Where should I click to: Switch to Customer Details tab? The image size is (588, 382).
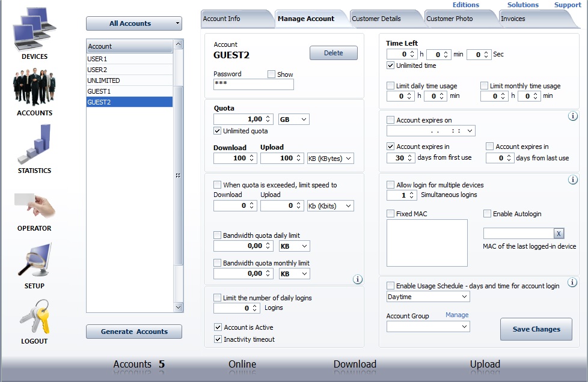tap(385, 19)
